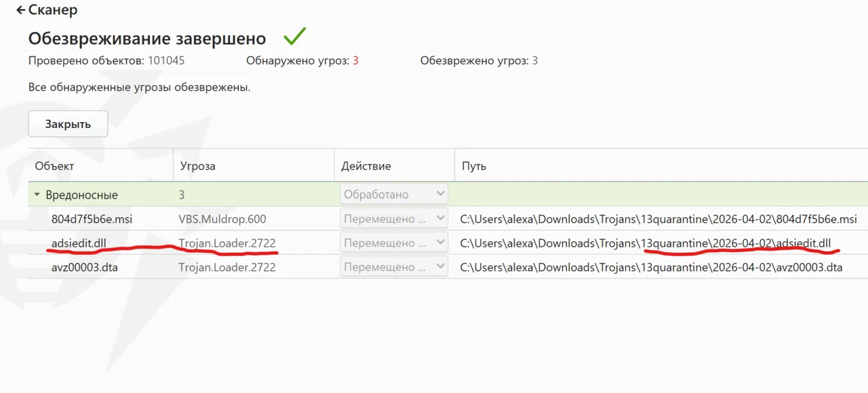Open the Обработано action dropdown
This screenshot has height=393, width=868.
(x=394, y=194)
